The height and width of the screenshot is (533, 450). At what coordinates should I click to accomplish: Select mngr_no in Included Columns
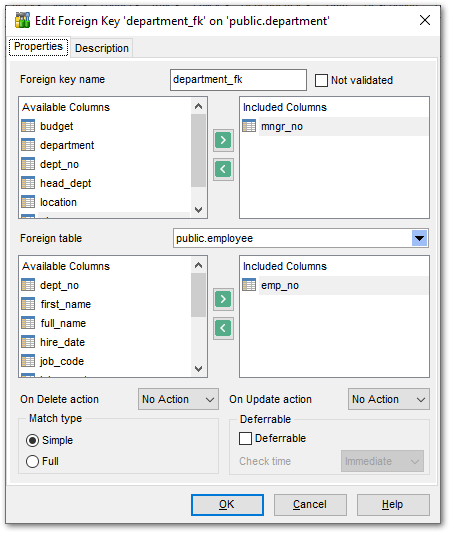point(282,126)
